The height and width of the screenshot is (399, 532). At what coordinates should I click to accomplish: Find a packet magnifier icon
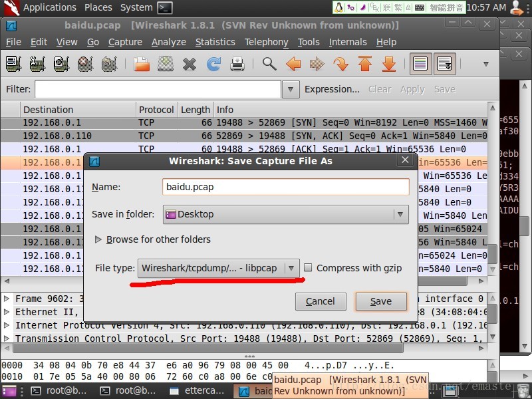tap(269, 63)
